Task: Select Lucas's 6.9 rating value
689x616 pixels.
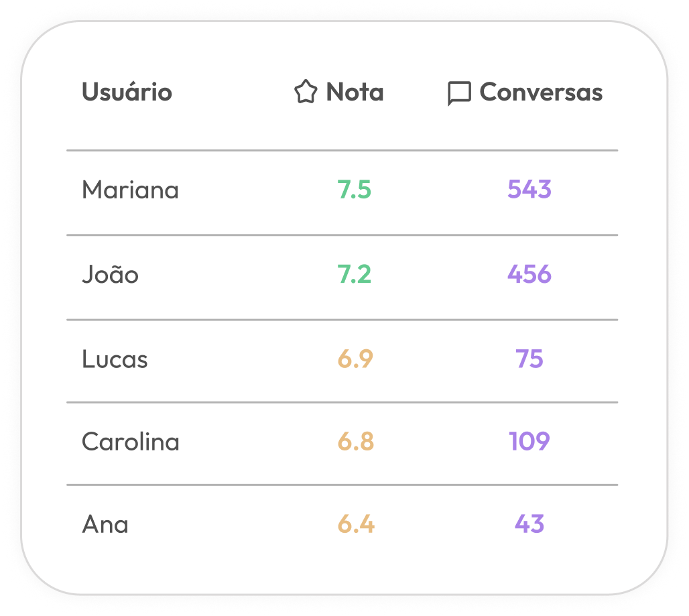Action: [355, 359]
